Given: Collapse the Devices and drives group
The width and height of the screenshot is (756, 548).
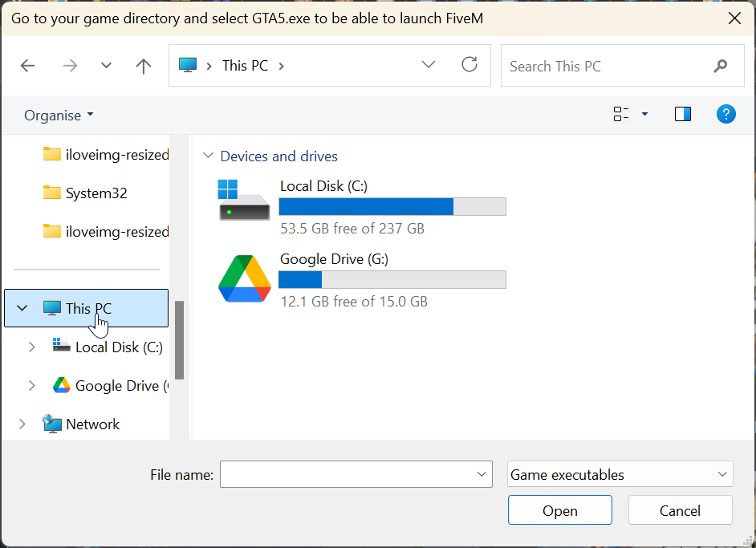Looking at the screenshot, I should pos(209,156).
